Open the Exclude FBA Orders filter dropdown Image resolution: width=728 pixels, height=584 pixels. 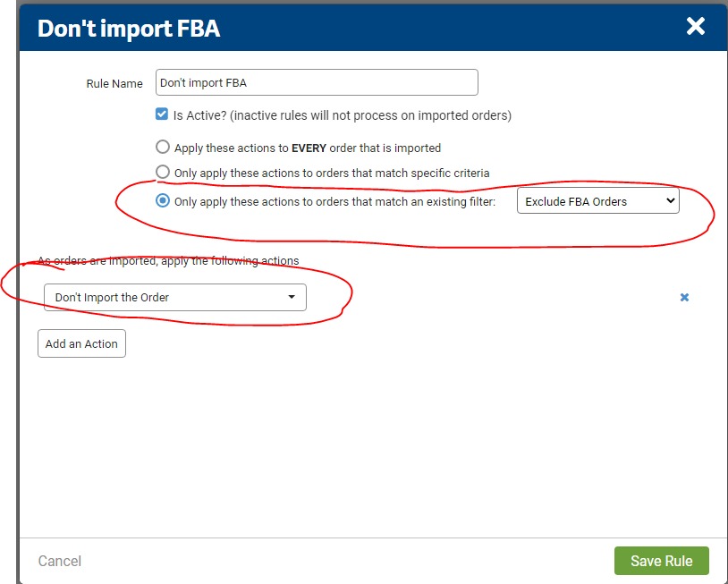click(x=597, y=201)
